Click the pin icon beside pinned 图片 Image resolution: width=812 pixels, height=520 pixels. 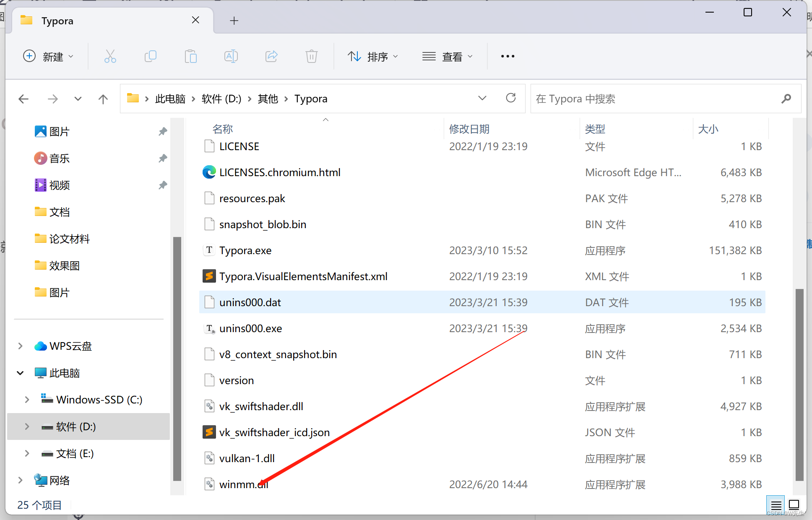(x=163, y=132)
